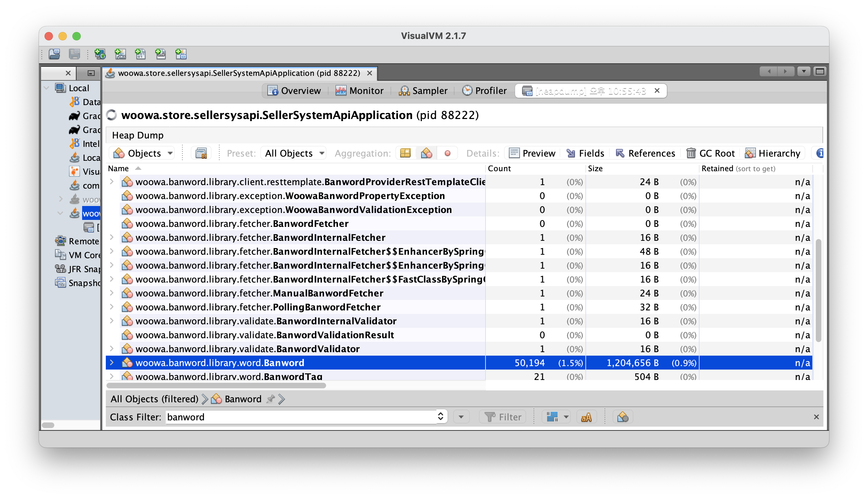Click the Load snapshot toolbar icon

[x=54, y=54]
